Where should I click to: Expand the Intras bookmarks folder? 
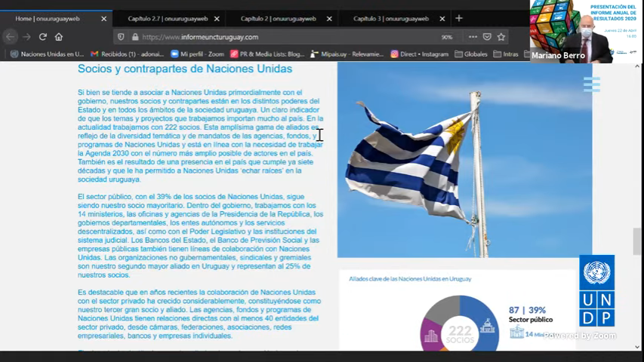506,54
